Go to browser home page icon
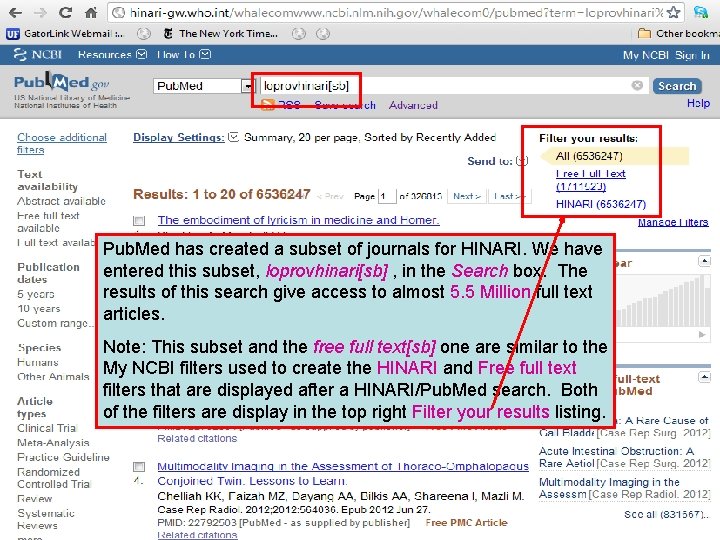The width and height of the screenshot is (720, 540). pos(91,12)
